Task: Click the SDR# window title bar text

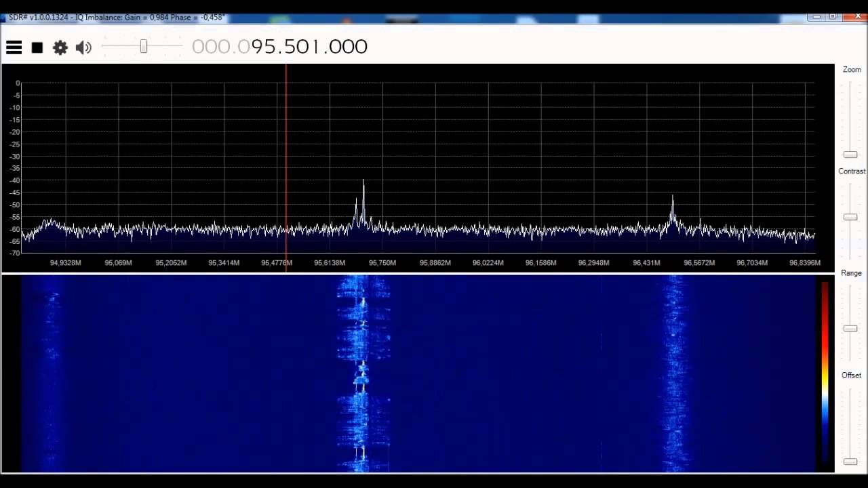Action: point(116,18)
